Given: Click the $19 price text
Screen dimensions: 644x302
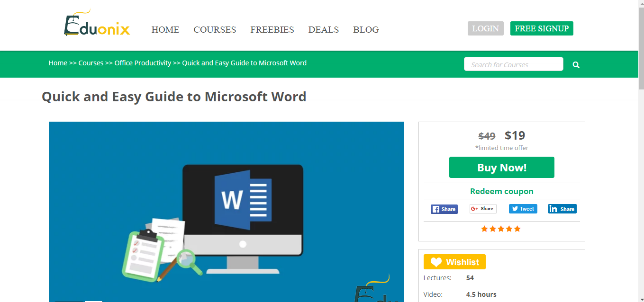Looking at the screenshot, I should (515, 135).
